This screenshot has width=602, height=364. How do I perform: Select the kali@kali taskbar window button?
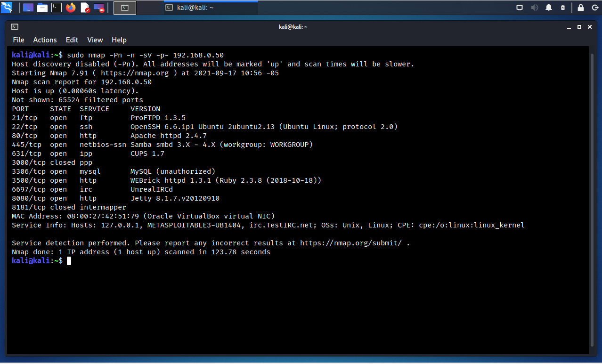point(211,8)
